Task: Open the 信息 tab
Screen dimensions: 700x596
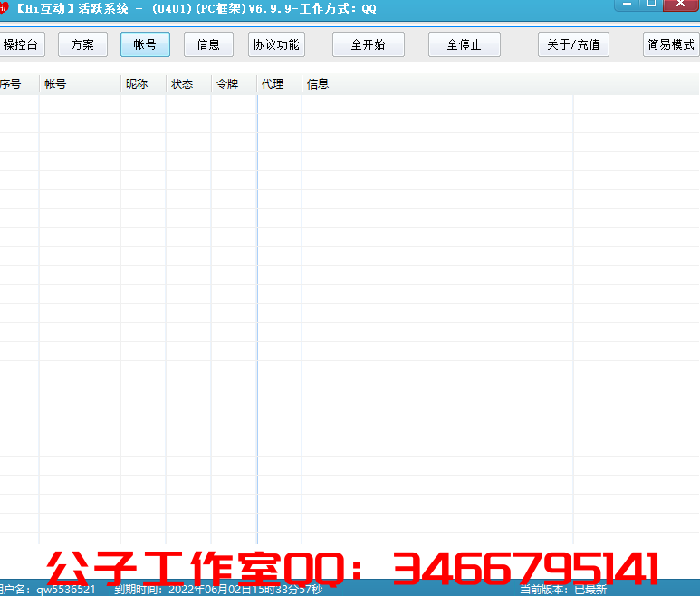Action: tap(208, 44)
